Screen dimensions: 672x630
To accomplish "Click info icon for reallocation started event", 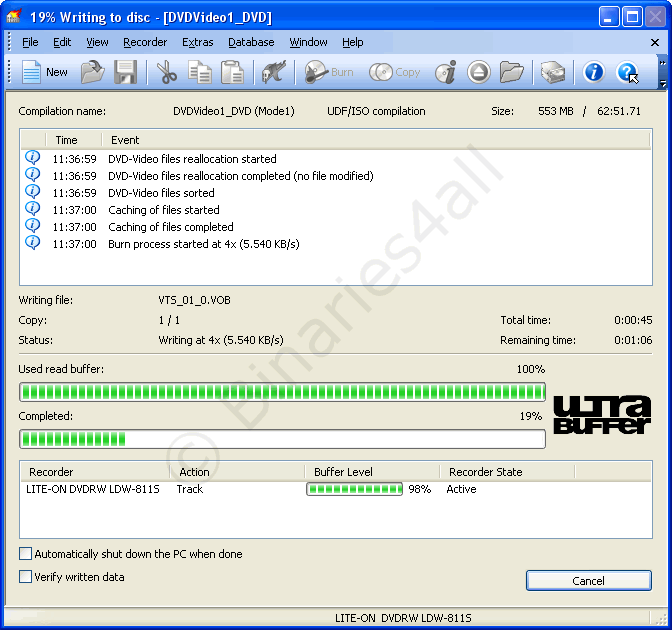I will [33, 157].
